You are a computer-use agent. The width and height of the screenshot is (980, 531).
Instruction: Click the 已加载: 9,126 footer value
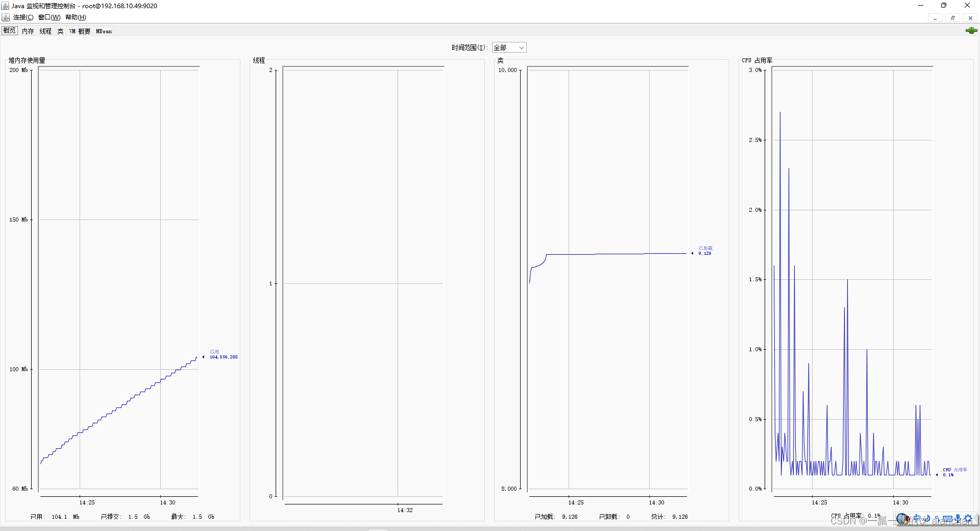556,517
